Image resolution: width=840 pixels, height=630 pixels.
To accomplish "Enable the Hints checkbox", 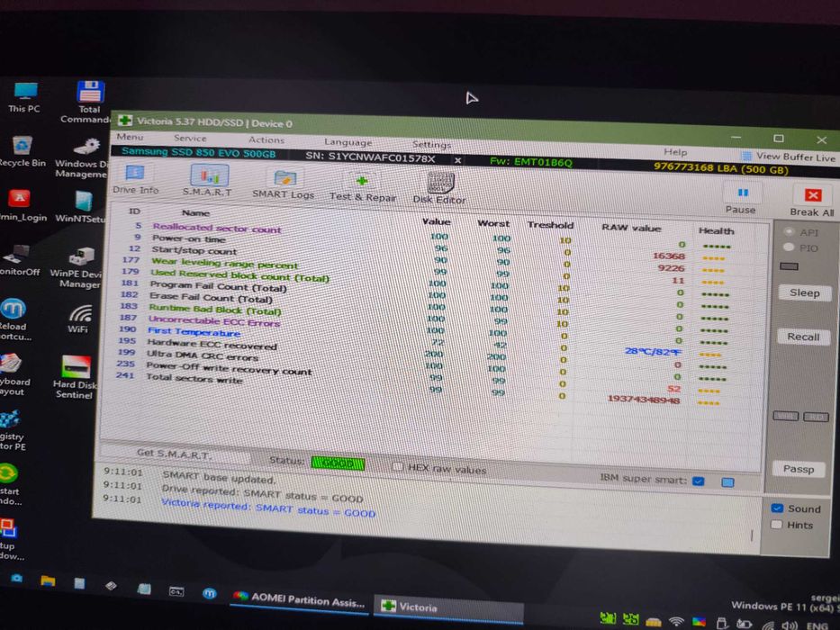I will [776, 525].
